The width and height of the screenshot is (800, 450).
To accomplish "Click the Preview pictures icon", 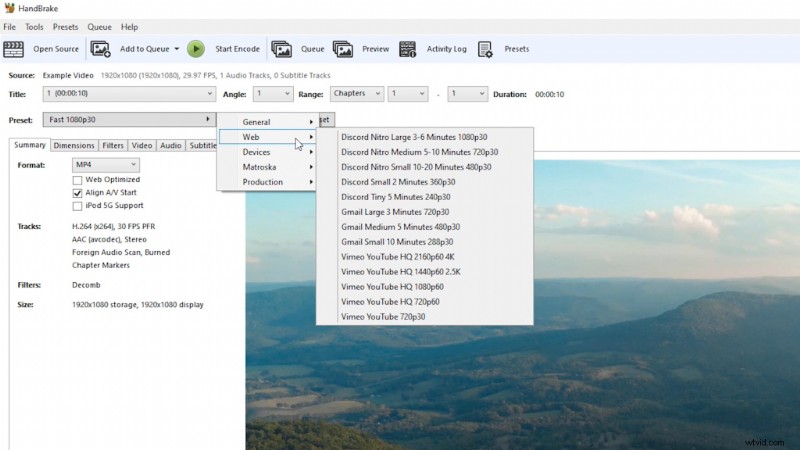I will click(x=343, y=49).
